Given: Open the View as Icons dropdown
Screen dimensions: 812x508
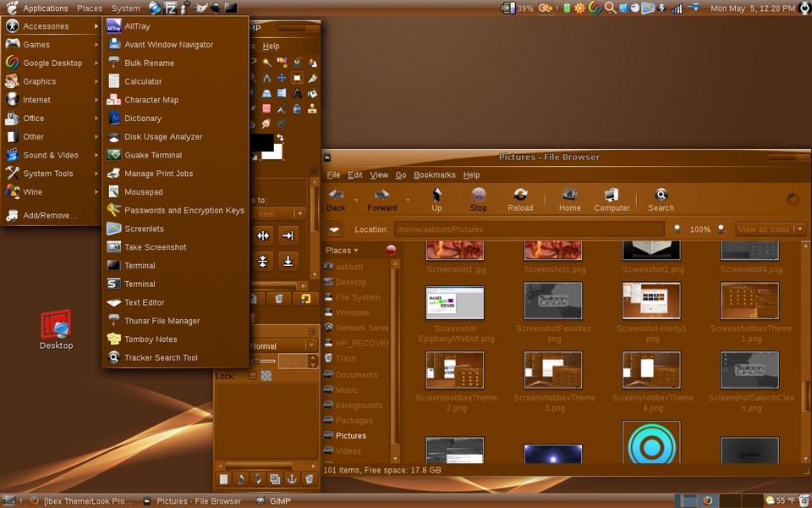Looking at the screenshot, I should 771,229.
